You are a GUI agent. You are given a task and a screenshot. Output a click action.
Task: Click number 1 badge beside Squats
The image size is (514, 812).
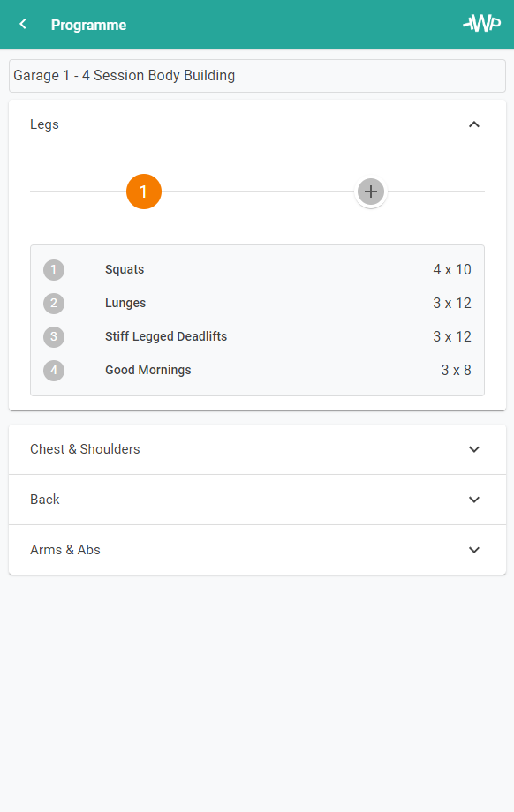point(54,270)
